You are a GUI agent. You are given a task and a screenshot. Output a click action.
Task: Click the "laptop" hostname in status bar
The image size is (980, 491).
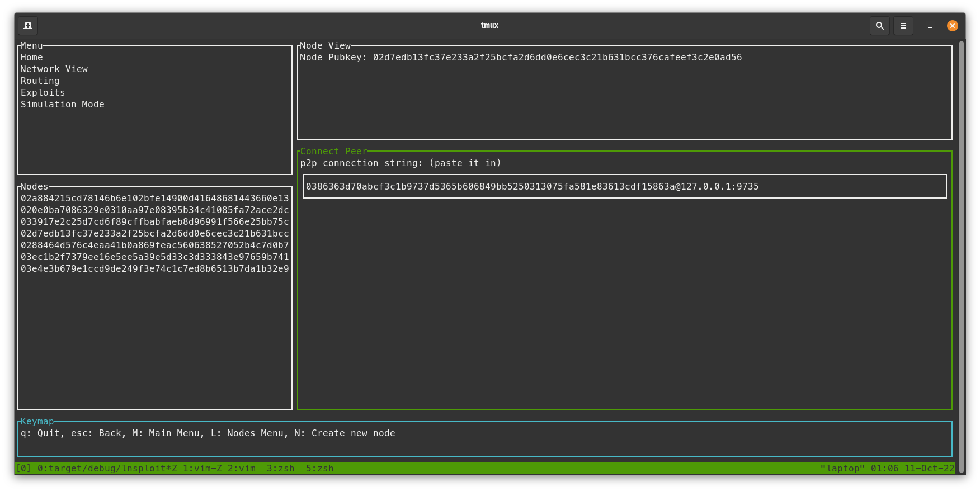coord(842,469)
